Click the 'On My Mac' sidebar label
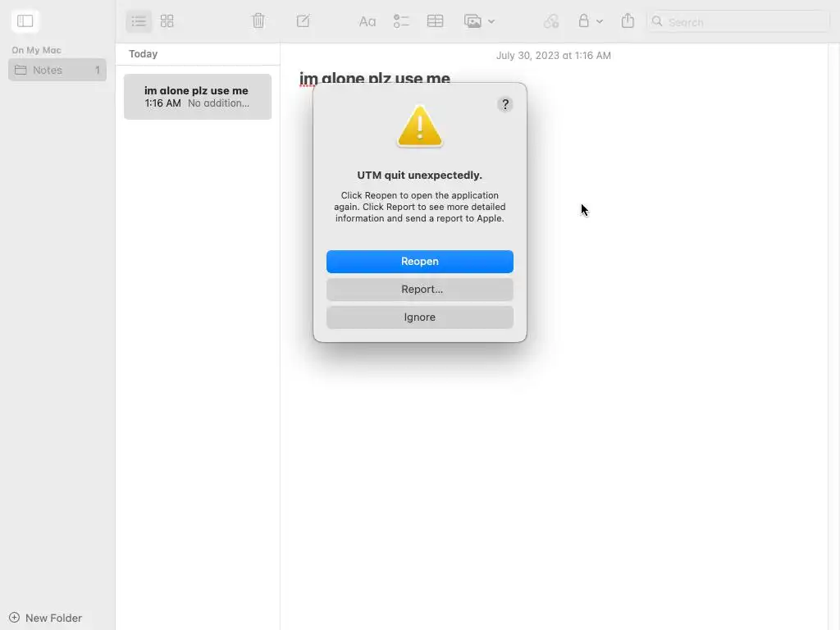Viewport: 840px width, 630px height. (36, 50)
